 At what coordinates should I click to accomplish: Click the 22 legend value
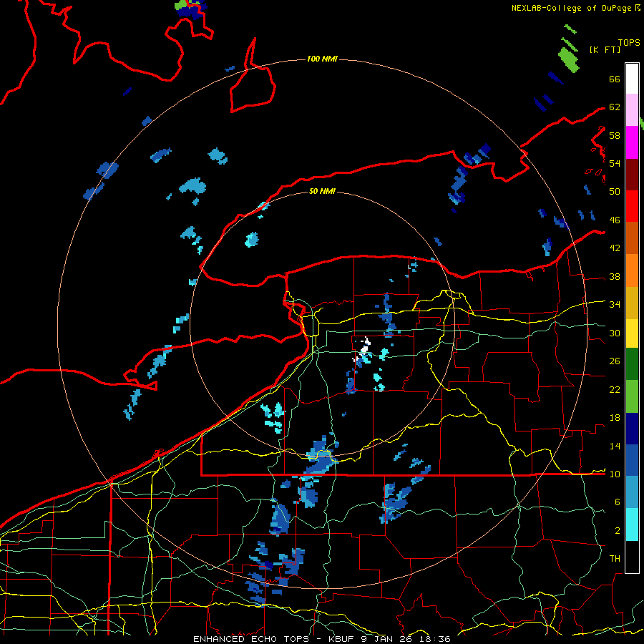pos(615,390)
